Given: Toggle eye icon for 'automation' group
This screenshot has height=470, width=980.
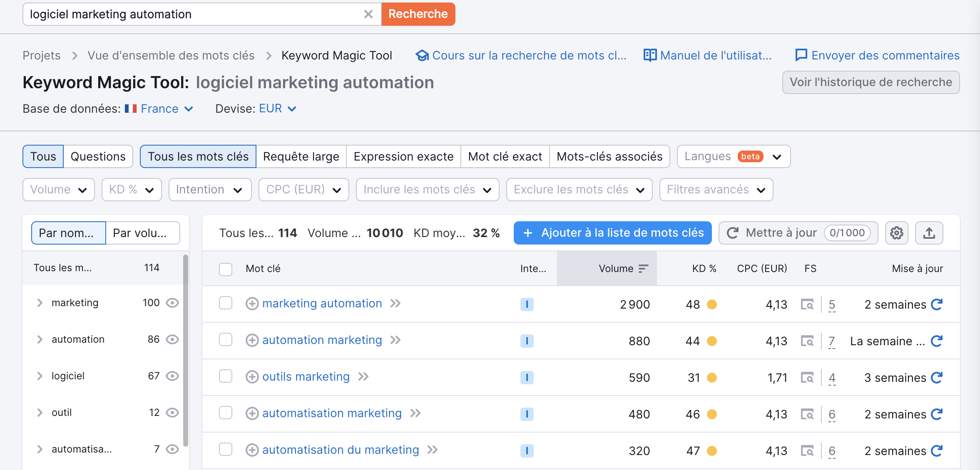Looking at the screenshot, I should pos(172,339).
